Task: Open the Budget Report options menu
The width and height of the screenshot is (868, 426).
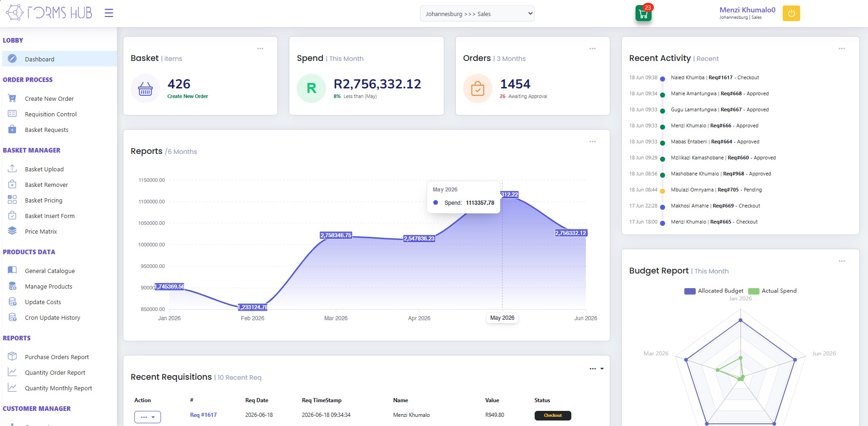Action: tap(842, 261)
